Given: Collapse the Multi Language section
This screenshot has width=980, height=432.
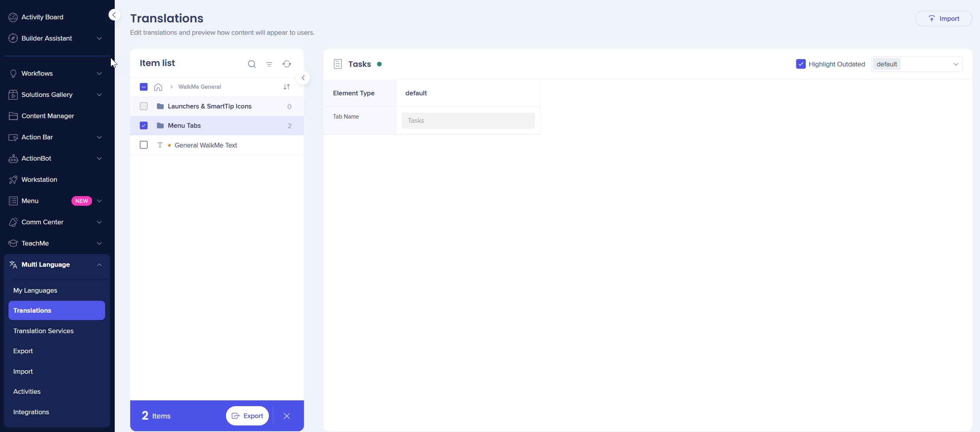Looking at the screenshot, I should [99, 264].
